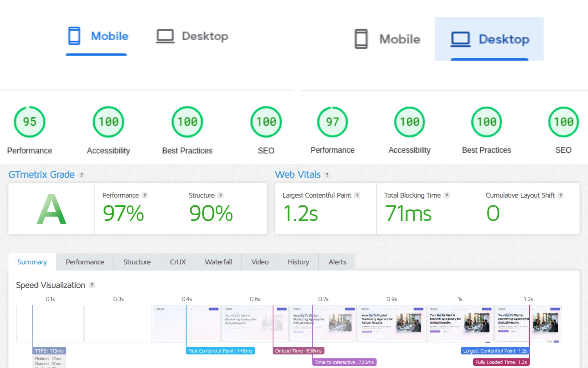Click the help icon next to GTmetrix Grade

point(81,175)
